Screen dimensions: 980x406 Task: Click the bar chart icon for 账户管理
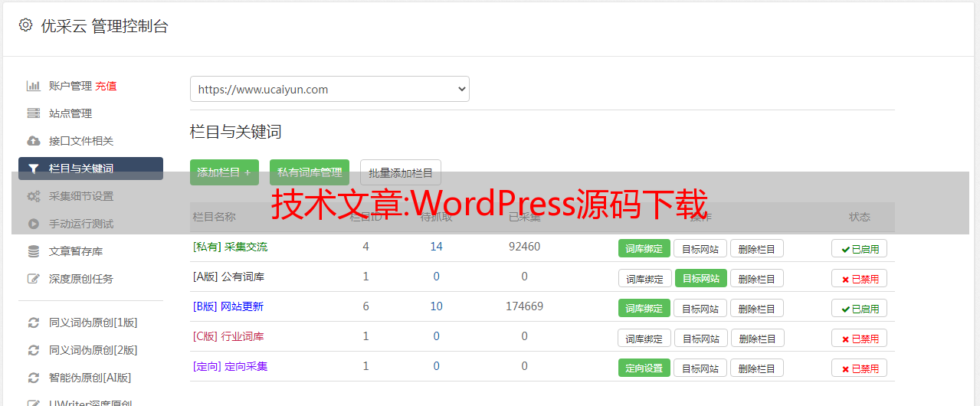[34, 86]
